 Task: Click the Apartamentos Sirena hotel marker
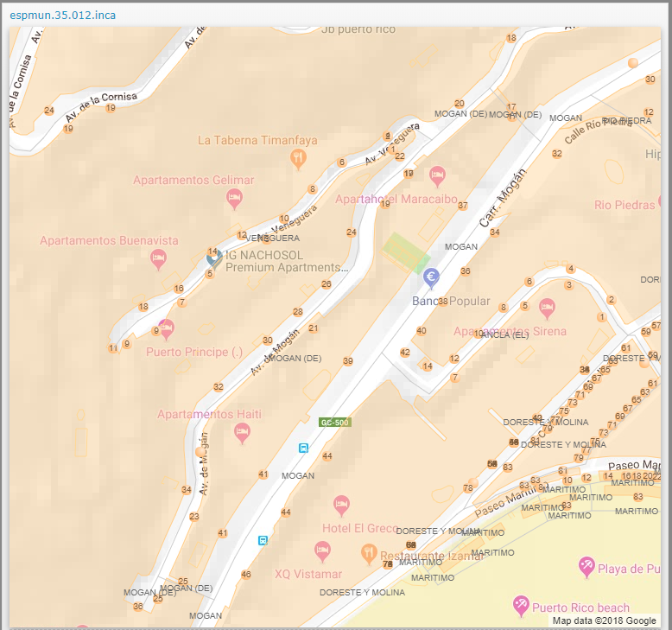547,308
